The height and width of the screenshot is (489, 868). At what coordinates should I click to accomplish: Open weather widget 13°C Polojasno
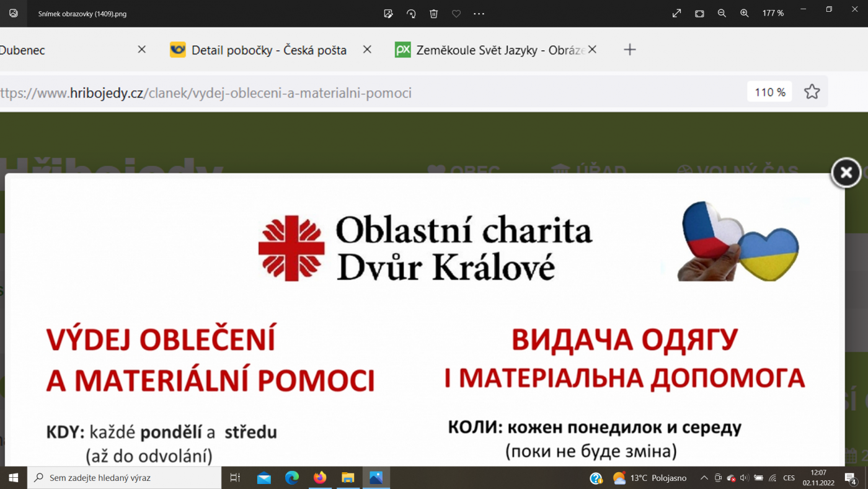tap(650, 478)
